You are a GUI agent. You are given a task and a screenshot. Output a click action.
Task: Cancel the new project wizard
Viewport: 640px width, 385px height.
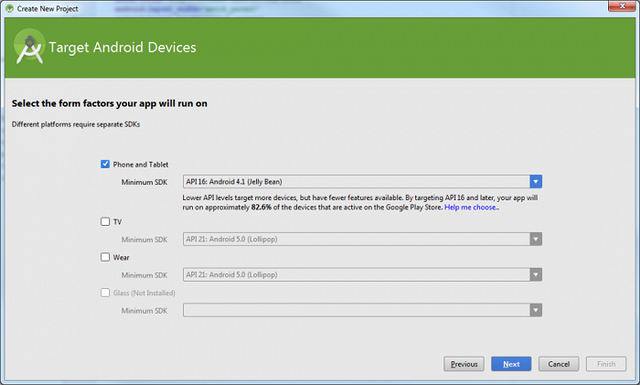tap(559, 364)
